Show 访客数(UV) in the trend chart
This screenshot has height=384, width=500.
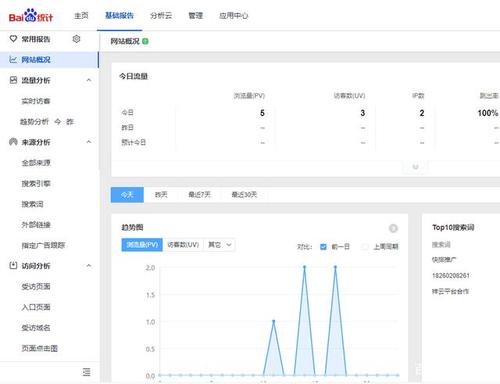pos(183,245)
